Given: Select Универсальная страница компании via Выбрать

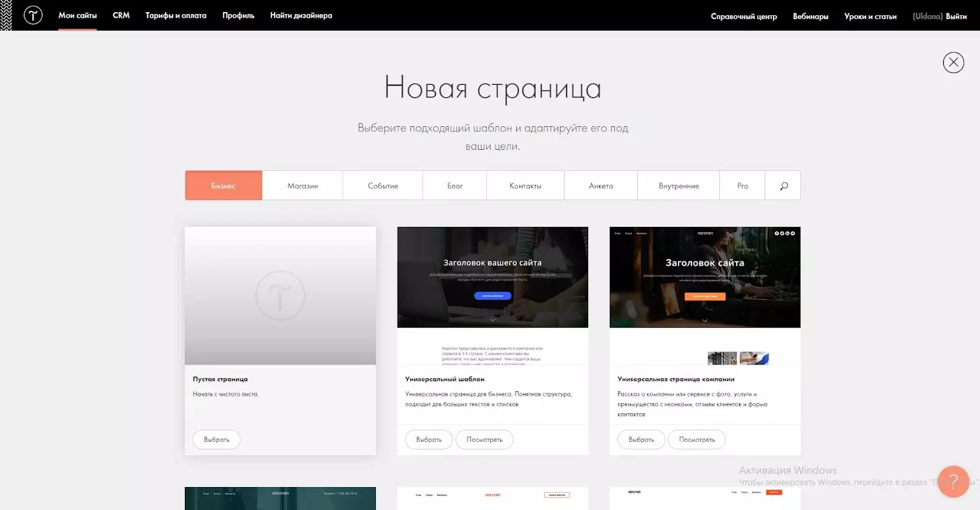Looking at the screenshot, I should click(x=641, y=439).
